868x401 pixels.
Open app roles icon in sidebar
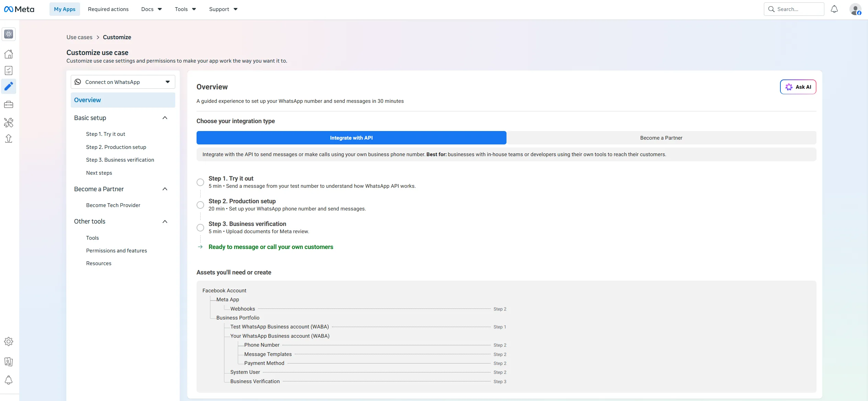[x=9, y=361]
